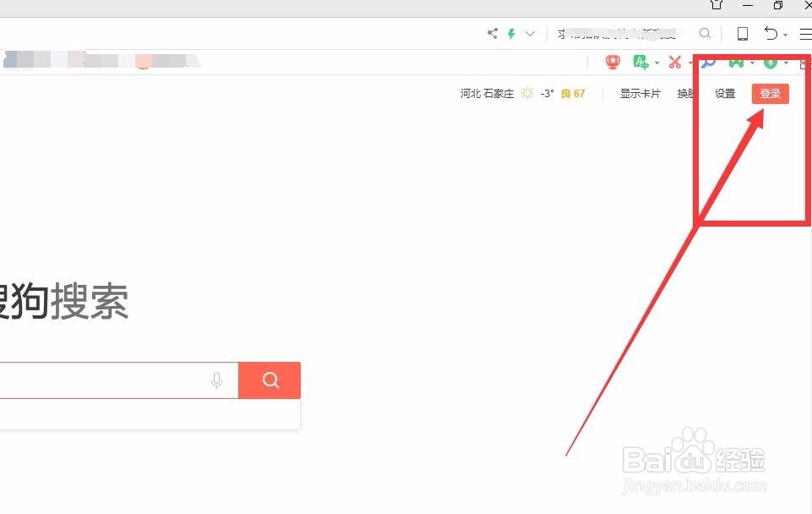Open the green translate A icon

(641, 63)
